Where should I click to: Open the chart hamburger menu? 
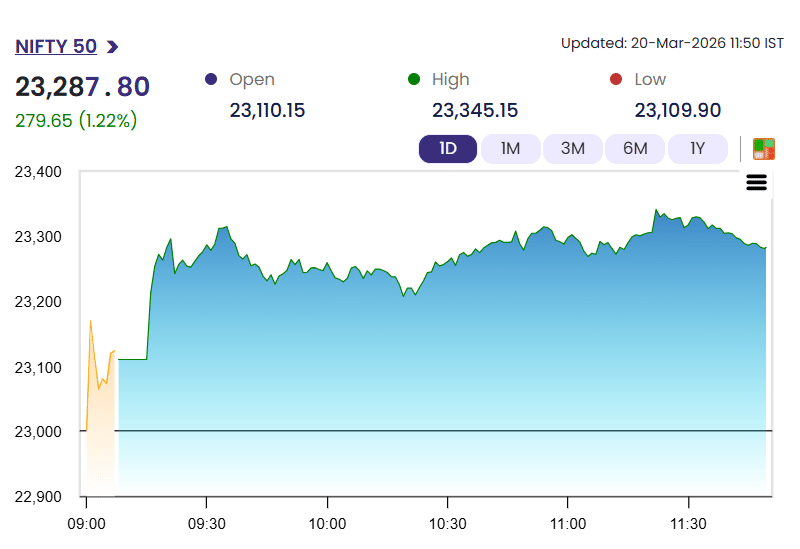click(x=756, y=182)
